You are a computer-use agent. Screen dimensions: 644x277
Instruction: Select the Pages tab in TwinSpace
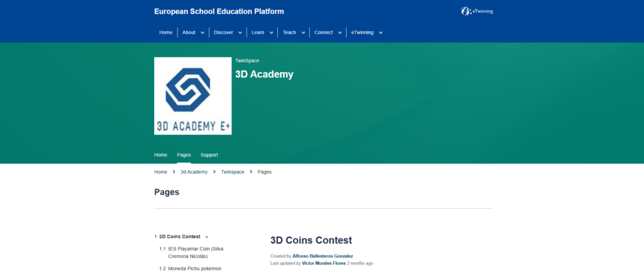(184, 155)
